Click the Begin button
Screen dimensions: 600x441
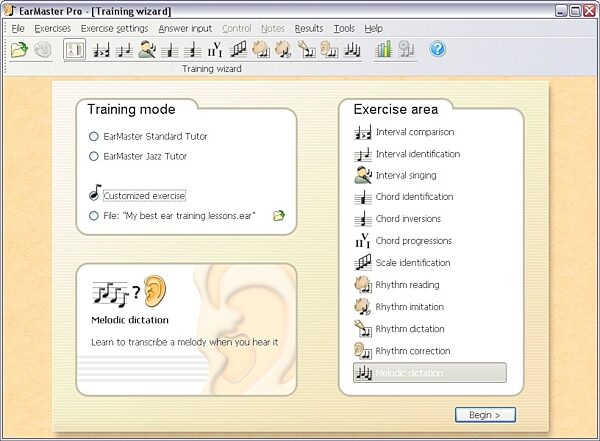485,415
